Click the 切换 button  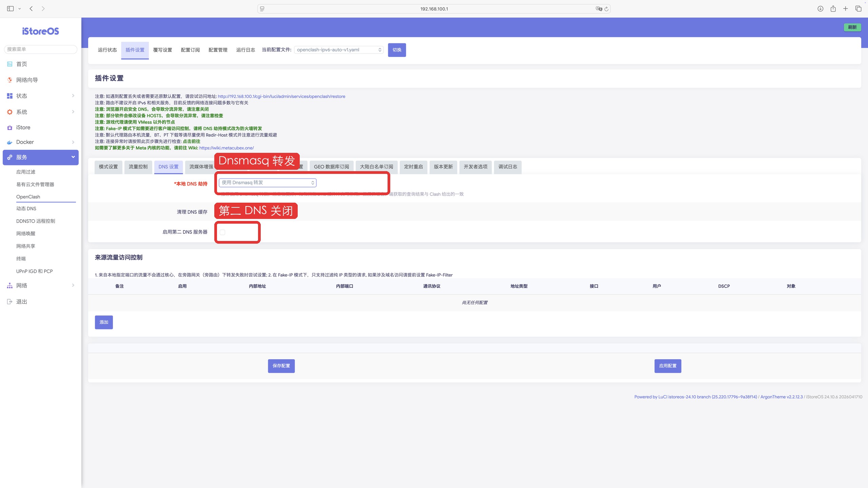[x=397, y=50]
